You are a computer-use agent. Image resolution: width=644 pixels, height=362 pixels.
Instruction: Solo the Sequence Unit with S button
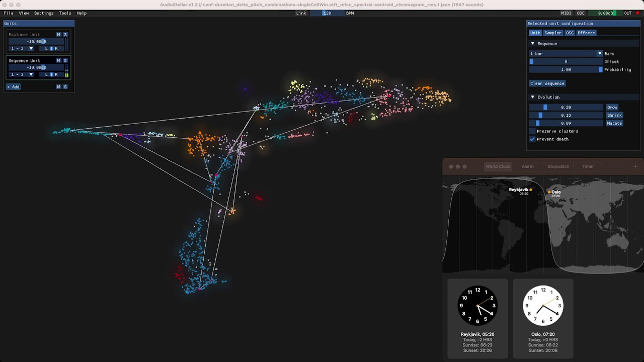pos(65,61)
